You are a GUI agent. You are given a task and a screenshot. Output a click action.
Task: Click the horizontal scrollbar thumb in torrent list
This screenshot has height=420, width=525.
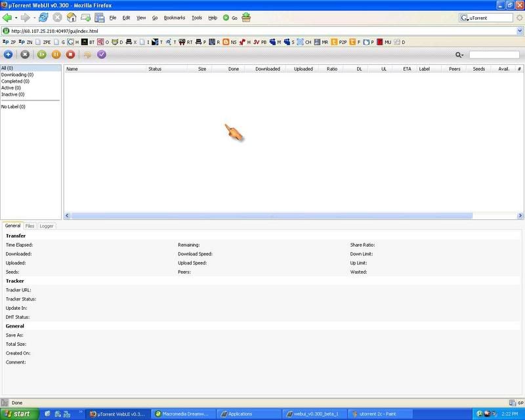272,216
